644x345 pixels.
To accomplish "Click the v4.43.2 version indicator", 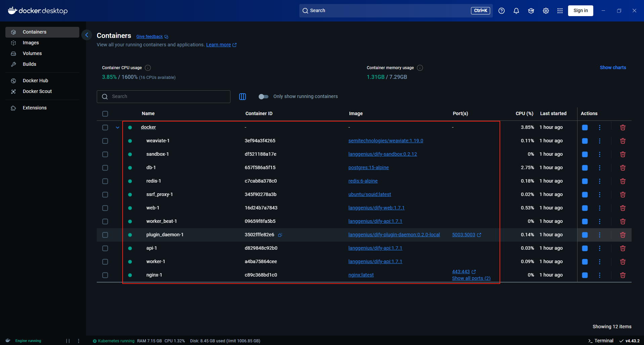I will pos(630,341).
